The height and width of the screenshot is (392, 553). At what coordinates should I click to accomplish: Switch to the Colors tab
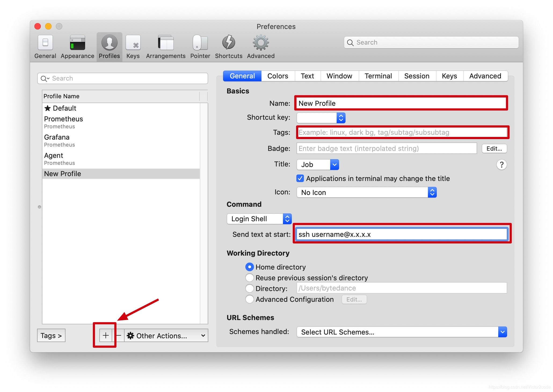[278, 76]
